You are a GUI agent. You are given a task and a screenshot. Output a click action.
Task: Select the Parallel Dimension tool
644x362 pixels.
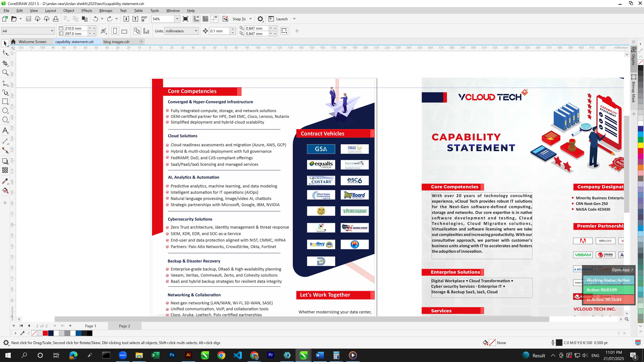coord(5,141)
